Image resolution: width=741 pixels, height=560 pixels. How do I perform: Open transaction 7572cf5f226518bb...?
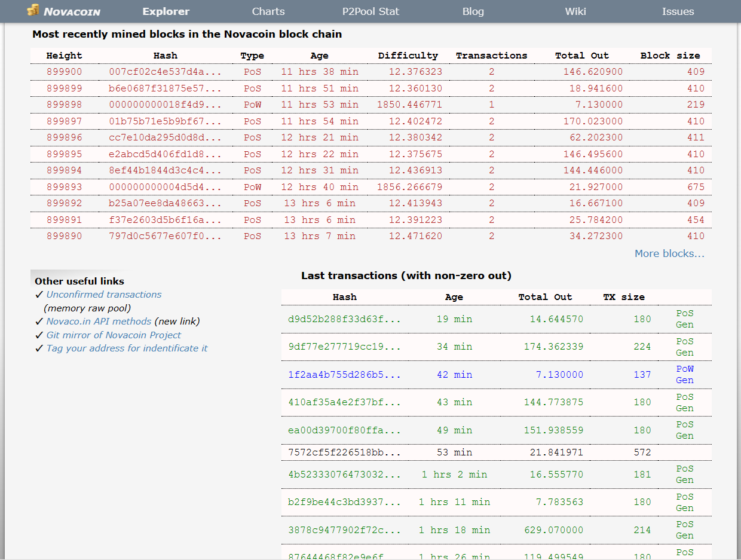click(344, 452)
